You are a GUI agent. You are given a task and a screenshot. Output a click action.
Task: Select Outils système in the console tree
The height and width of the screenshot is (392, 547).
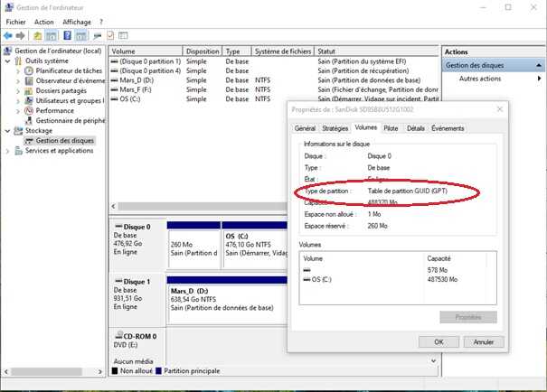click(x=47, y=61)
